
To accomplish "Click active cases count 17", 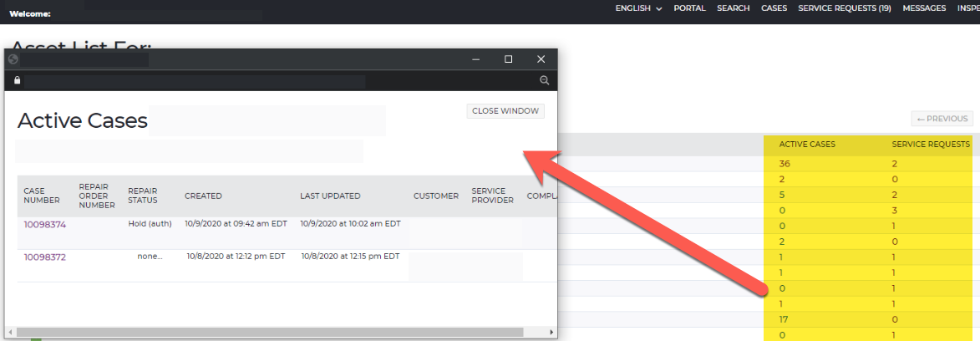I will coord(784,320).
